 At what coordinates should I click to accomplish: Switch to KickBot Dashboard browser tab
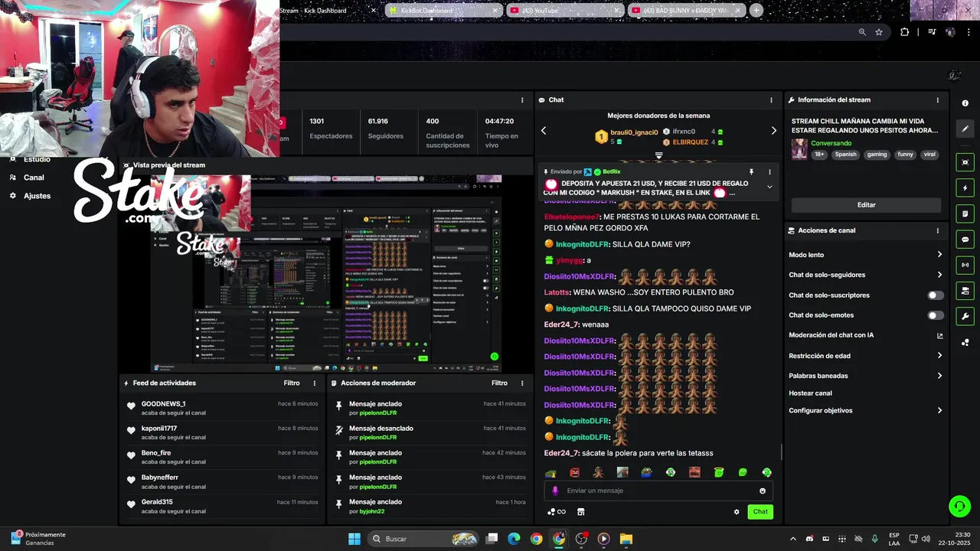443,11
